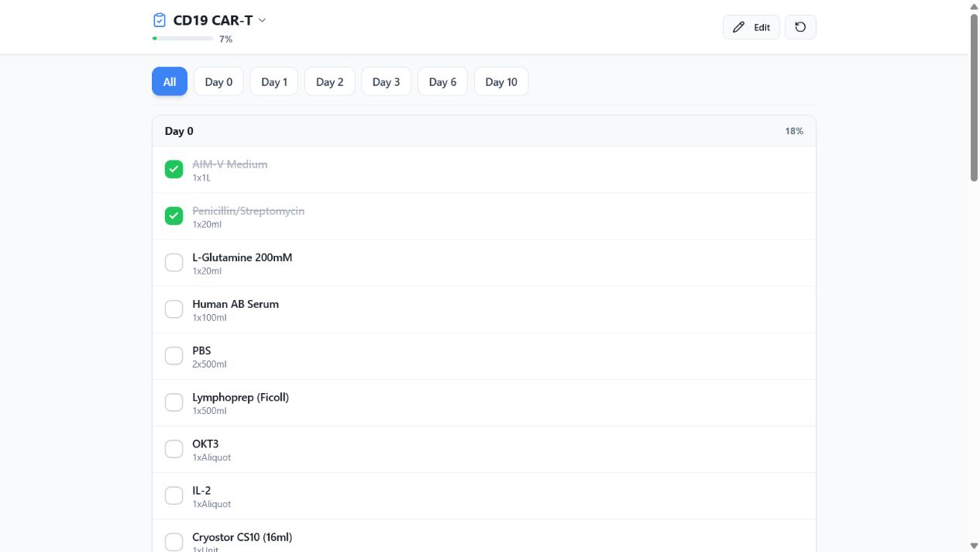980x552 pixels.
Task: Click the Day 0 section header title
Action: (179, 131)
